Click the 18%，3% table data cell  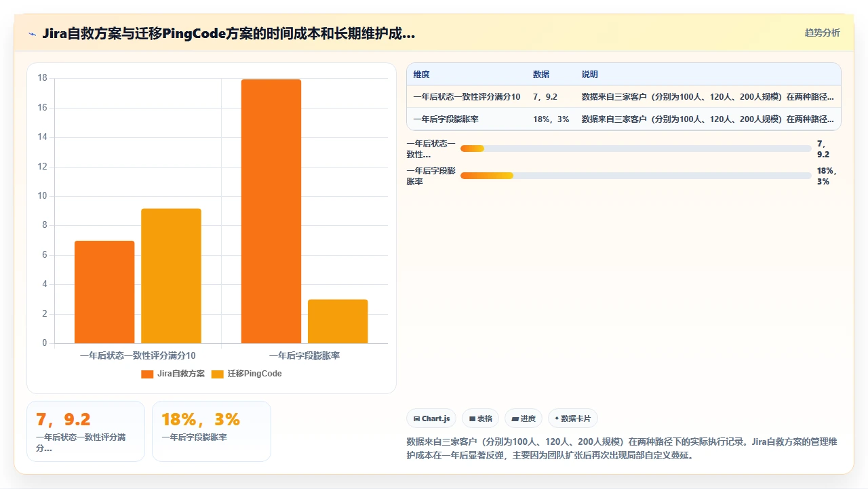pos(551,119)
